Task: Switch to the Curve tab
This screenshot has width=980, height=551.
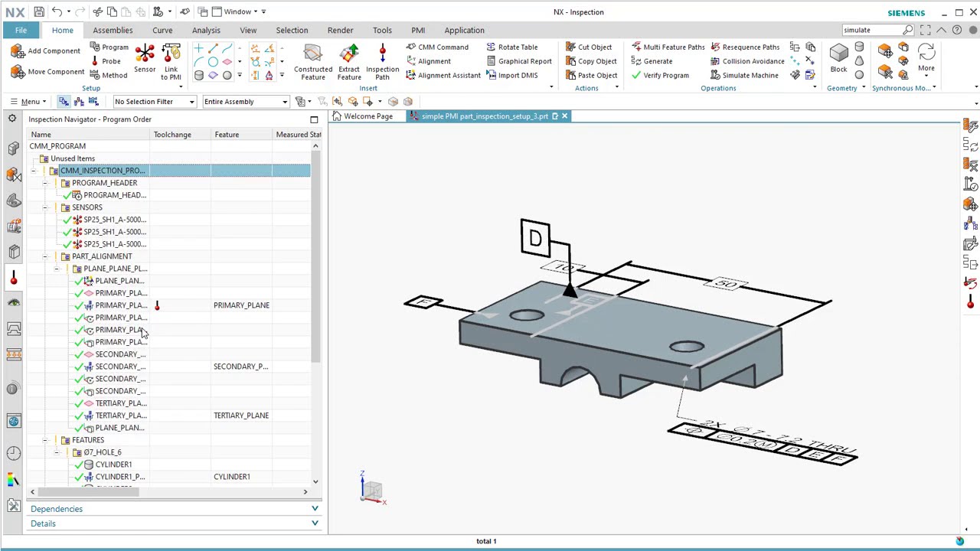Action: click(162, 30)
